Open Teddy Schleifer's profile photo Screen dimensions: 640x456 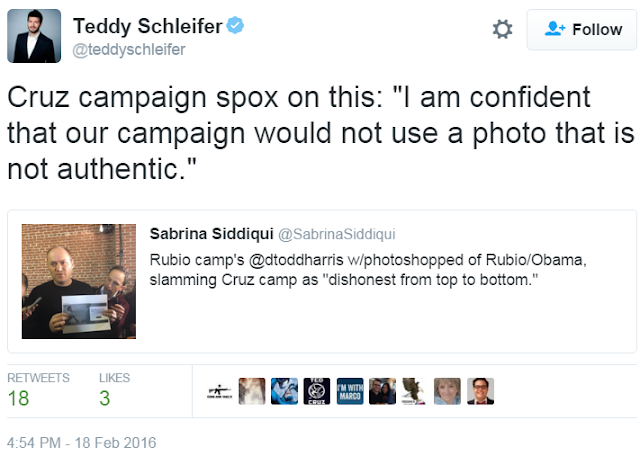34,35
